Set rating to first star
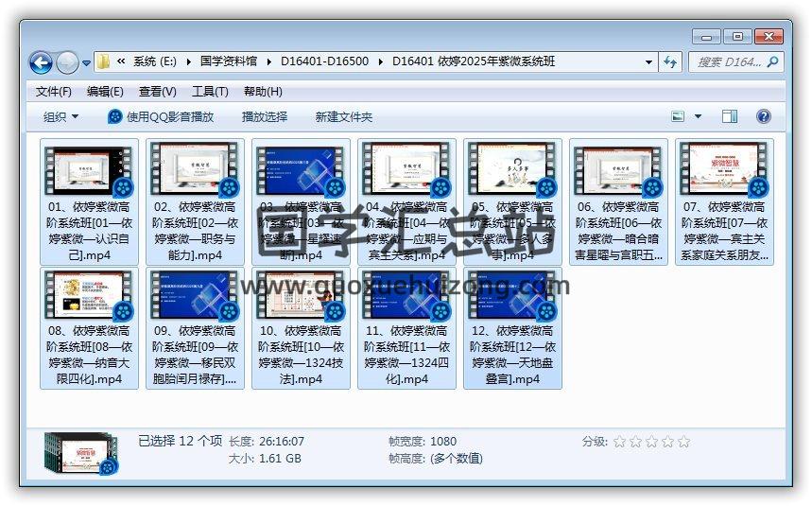 click(619, 442)
